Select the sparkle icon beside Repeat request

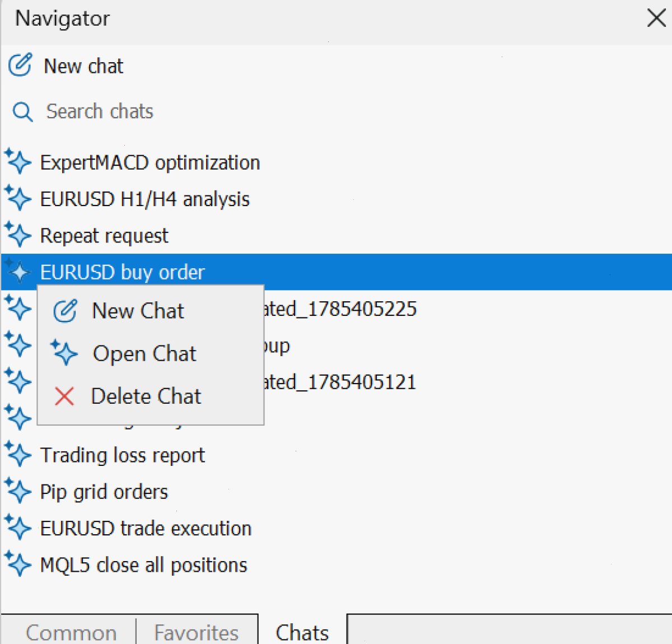[x=18, y=235]
